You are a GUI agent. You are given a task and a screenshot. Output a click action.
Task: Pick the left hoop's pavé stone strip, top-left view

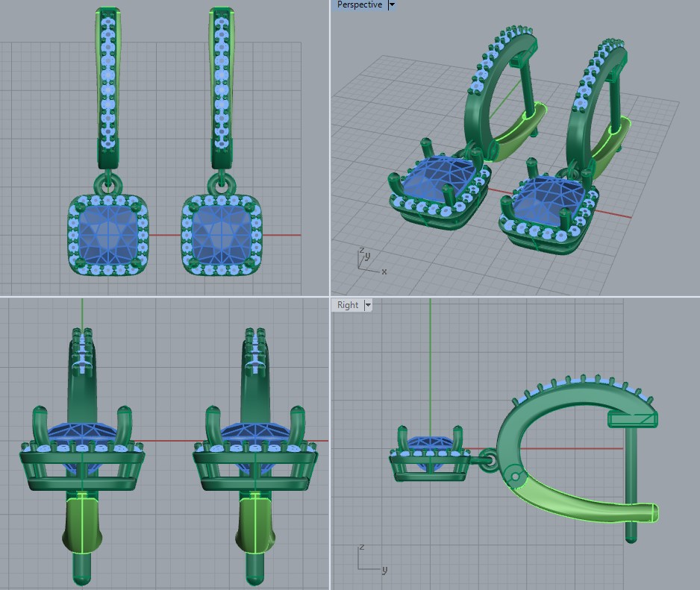(x=109, y=82)
